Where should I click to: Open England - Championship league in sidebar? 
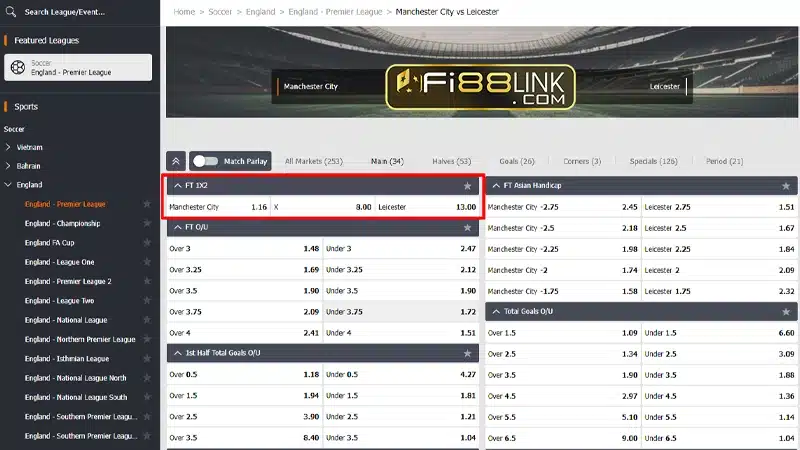[x=62, y=223]
